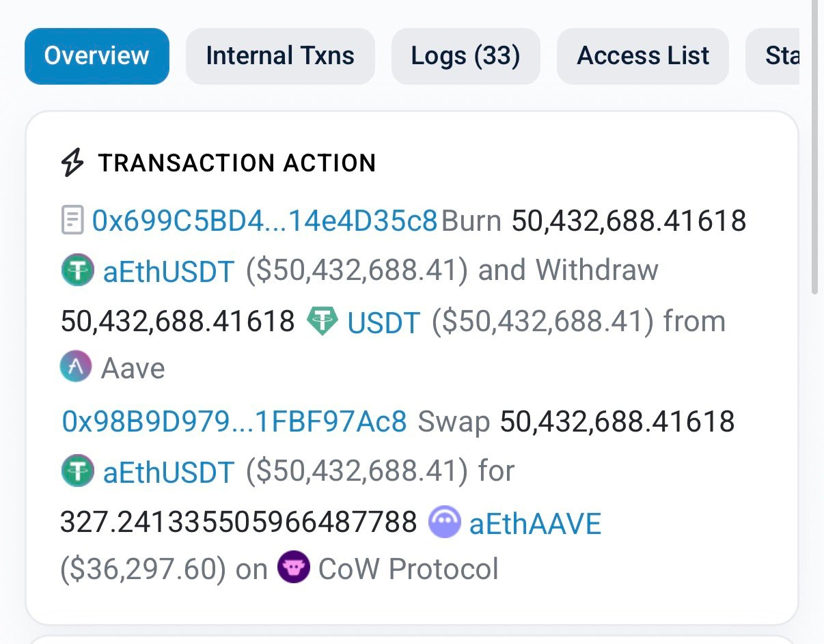Click the CoW Protocol cow logo icon
This screenshot has height=644, width=824.
pos(294,568)
